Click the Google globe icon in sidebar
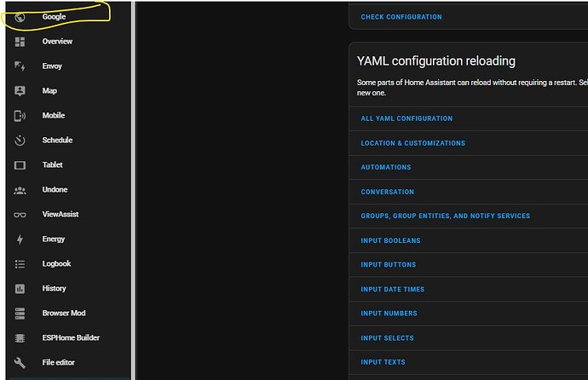 coord(20,16)
